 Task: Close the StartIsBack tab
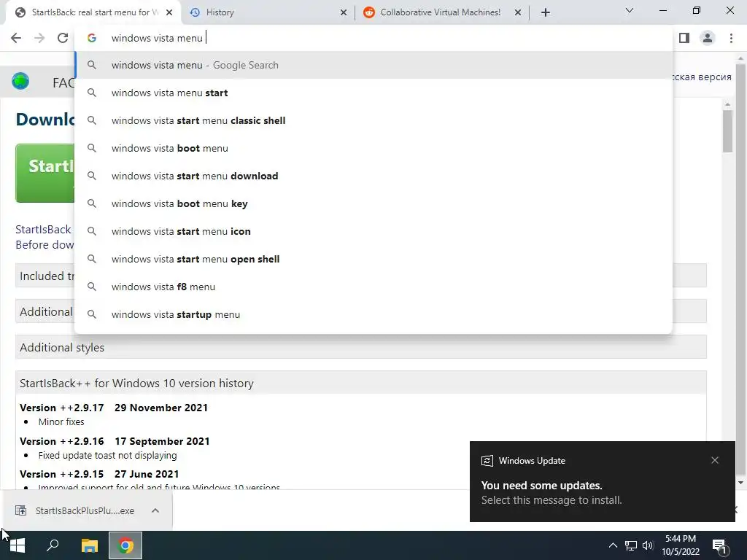tap(169, 12)
